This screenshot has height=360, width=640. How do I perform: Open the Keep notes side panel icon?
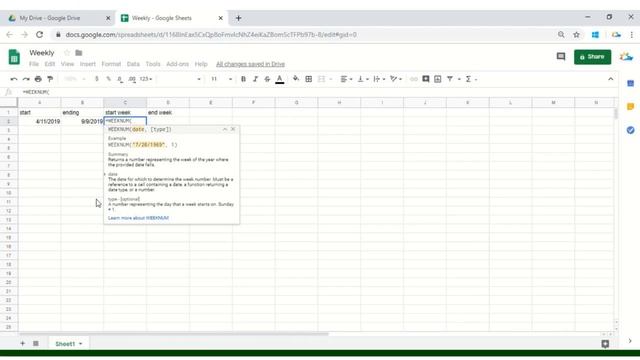(630, 107)
